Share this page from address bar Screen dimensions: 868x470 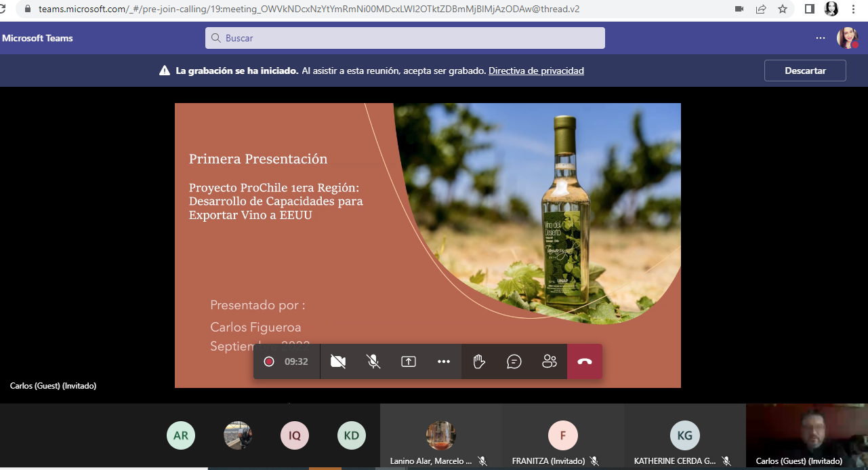click(761, 9)
